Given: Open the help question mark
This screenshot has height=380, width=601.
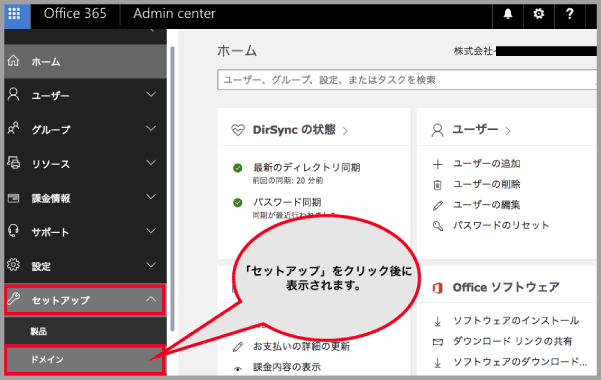Looking at the screenshot, I should tap(570, 14).
